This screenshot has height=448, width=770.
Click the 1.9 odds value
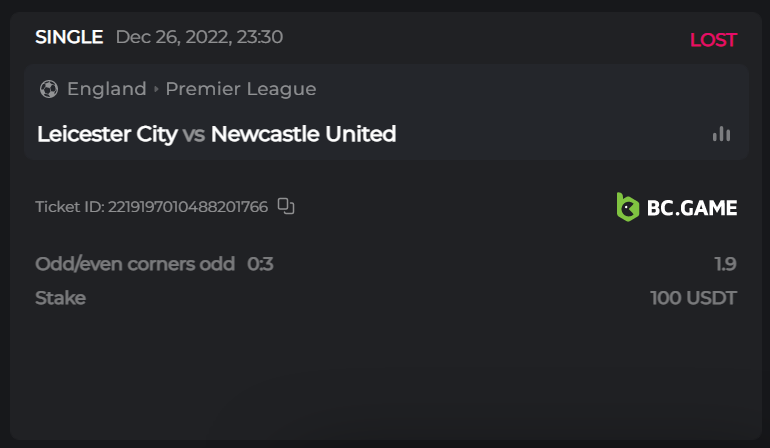725,264
